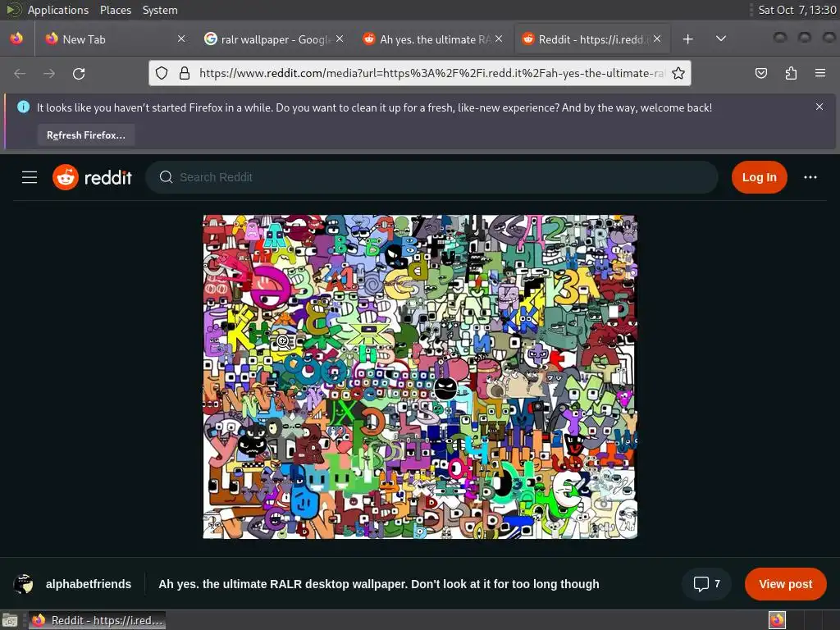Select the active Reddit i.redd.it tab
This screenshot has height=630, width=840.
click(x=591, y=39)
